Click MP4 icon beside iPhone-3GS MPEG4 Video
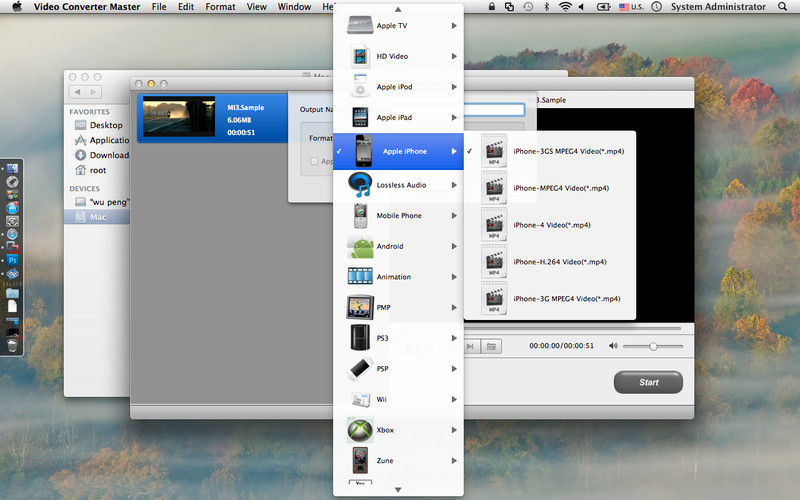The width and height of the screenshot is (800, 500). 494,151
